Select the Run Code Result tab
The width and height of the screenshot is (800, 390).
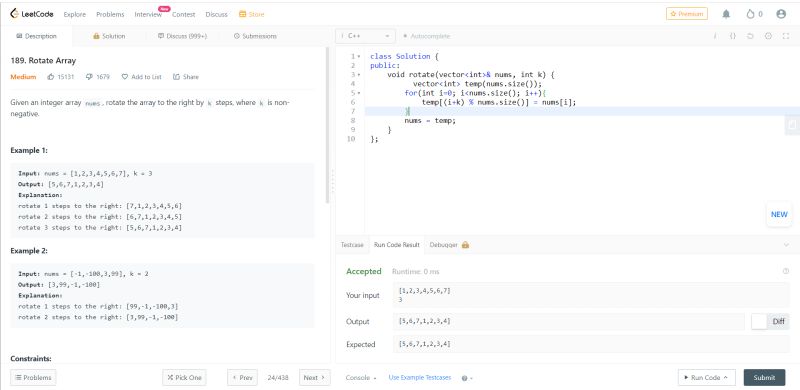coord(397,245)
